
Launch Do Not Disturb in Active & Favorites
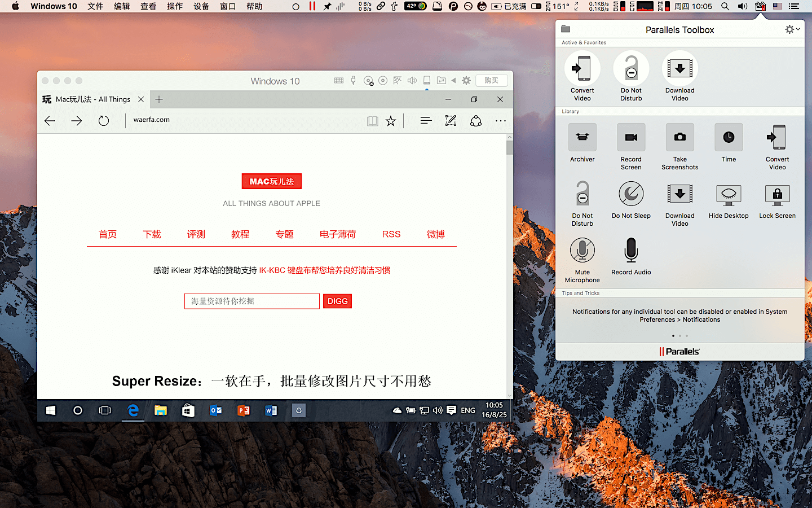(631, 76)
